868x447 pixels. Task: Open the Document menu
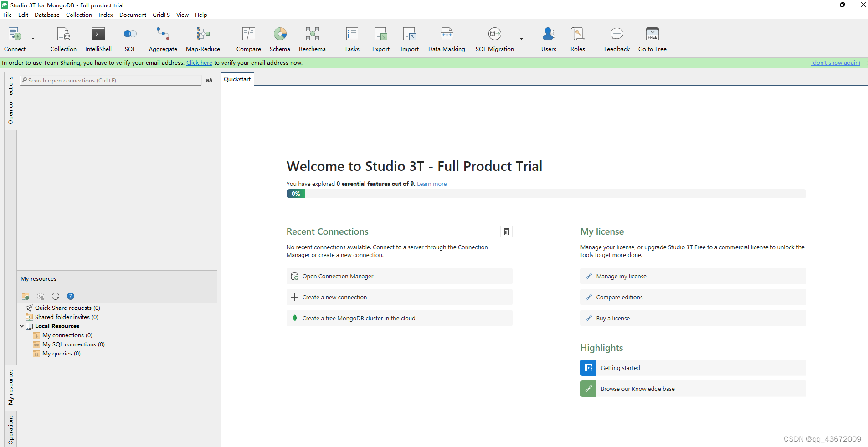[x=133, y=15]
